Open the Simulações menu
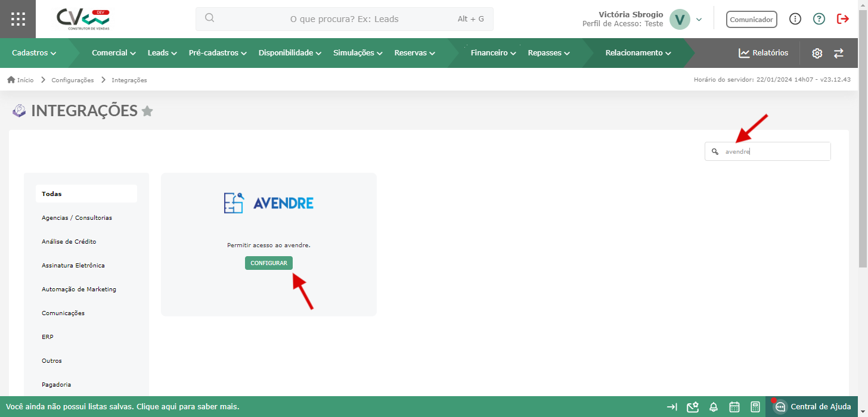 pos(358,53)
